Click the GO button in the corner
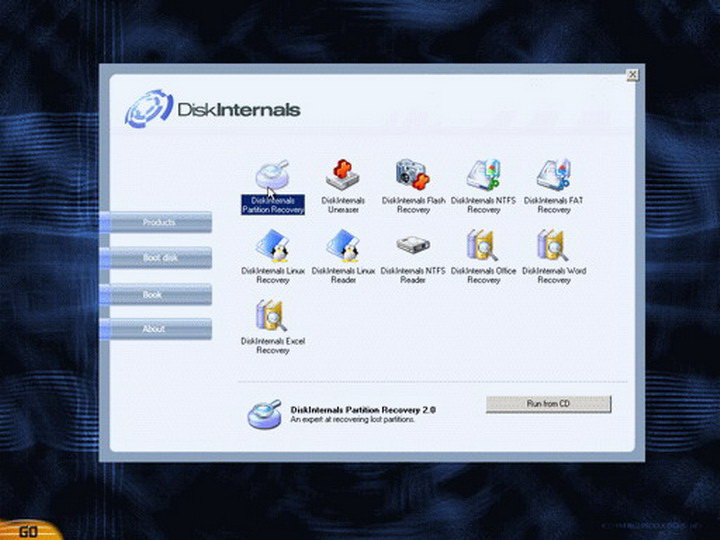 tap(28, 531)
